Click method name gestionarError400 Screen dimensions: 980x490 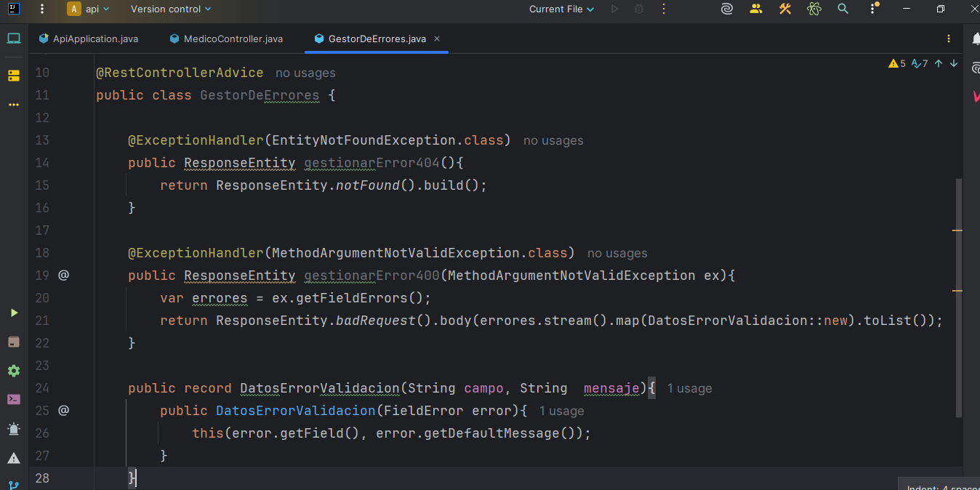point(371,276)
